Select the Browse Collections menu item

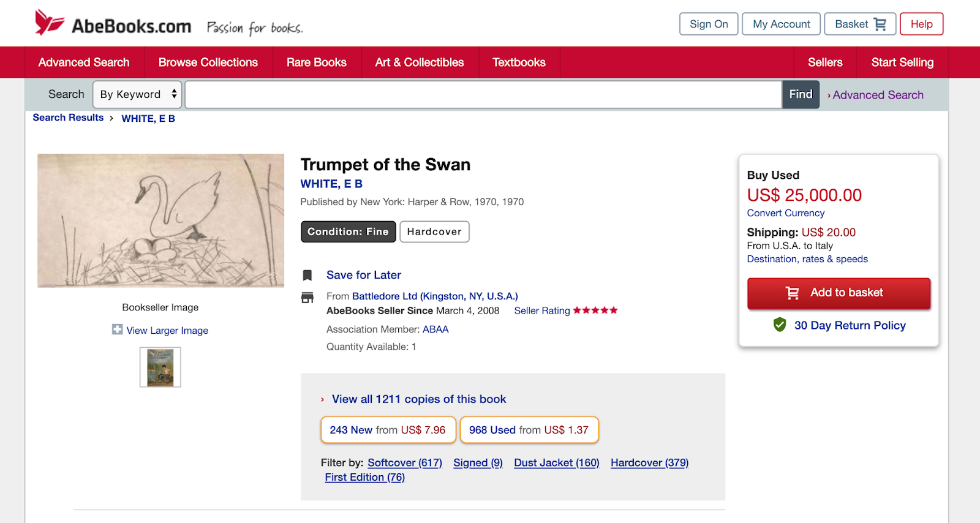pos(208,62)
